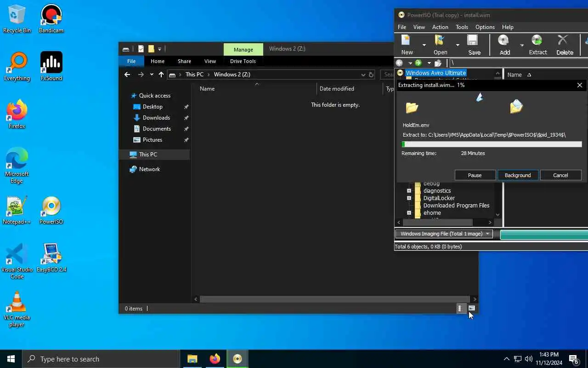Select the Firefox desktop shortcut
Screen dimensions: 588x368
point(17,115)
